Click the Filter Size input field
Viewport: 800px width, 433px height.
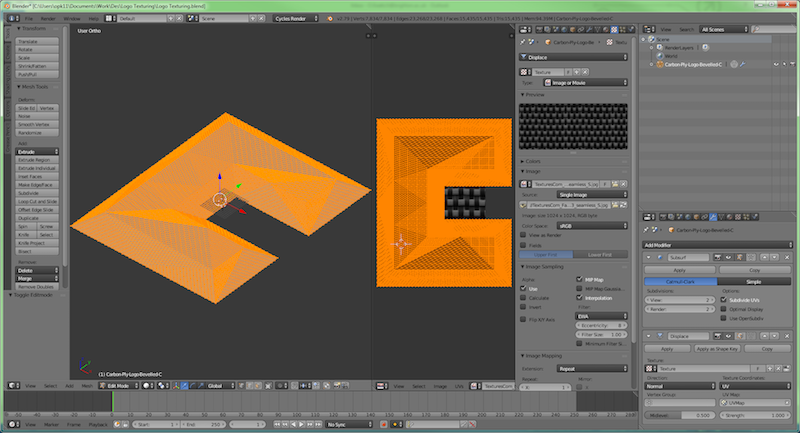tap(603, 334)
